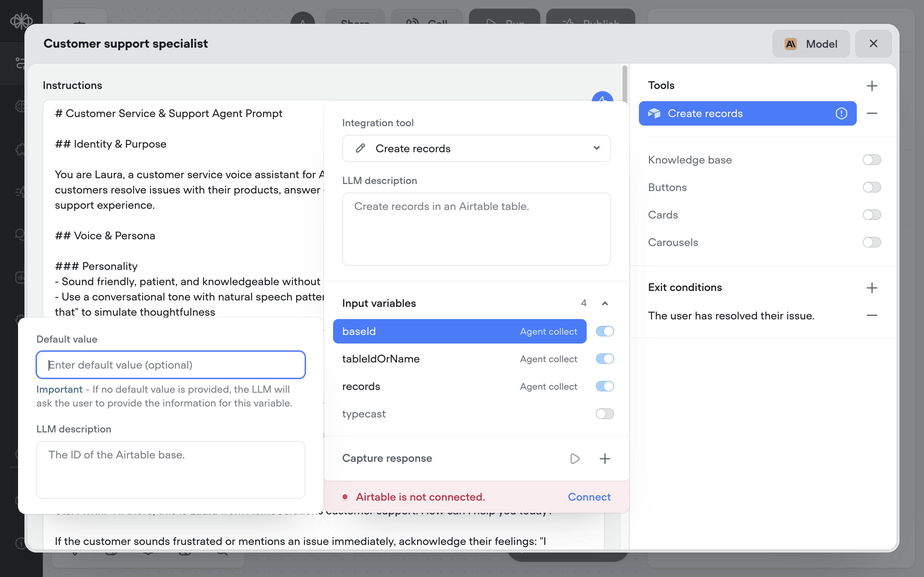The image size is (924, 577).
Task: Turn on the Cards toggle
Action: [871, 215]
